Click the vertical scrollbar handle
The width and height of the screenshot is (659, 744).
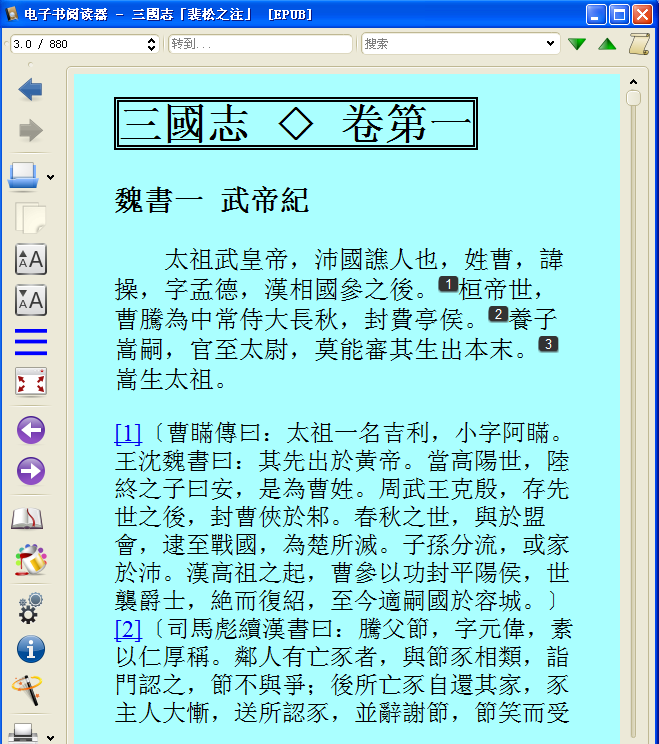click(x=633, y=98)
